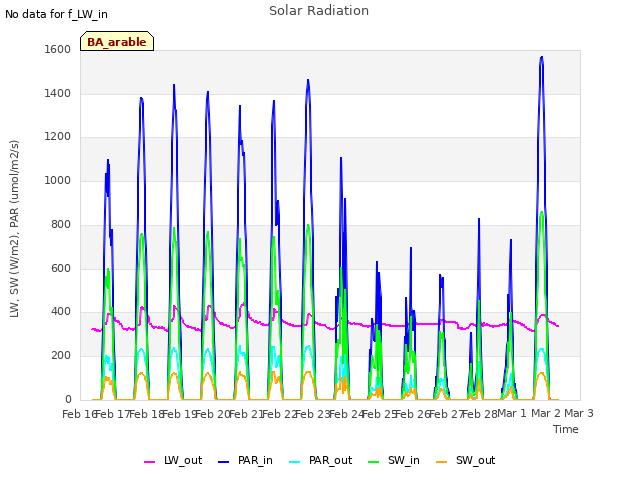This screenshot has width=640, height=480.
Task: Toggle the LW_out legend entry
Action: pos(173,461)
